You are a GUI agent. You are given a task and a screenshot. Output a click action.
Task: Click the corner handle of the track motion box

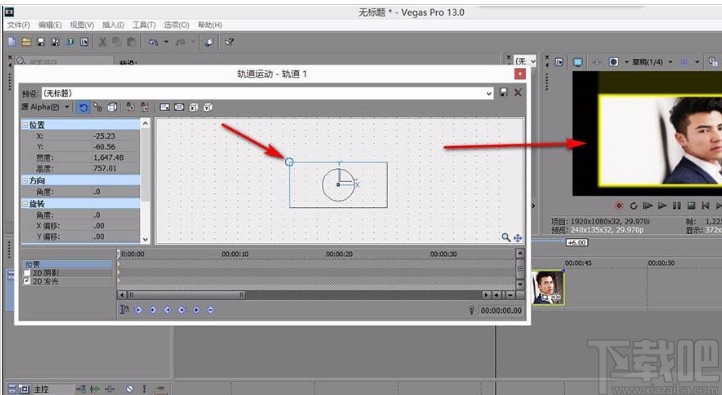(289, 162)
